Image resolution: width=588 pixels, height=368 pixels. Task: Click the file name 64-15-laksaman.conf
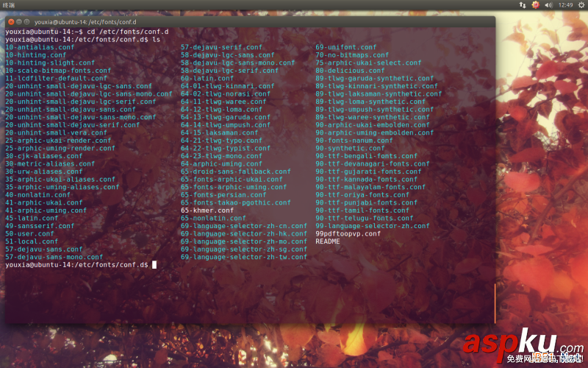click(x=219, y=133)
